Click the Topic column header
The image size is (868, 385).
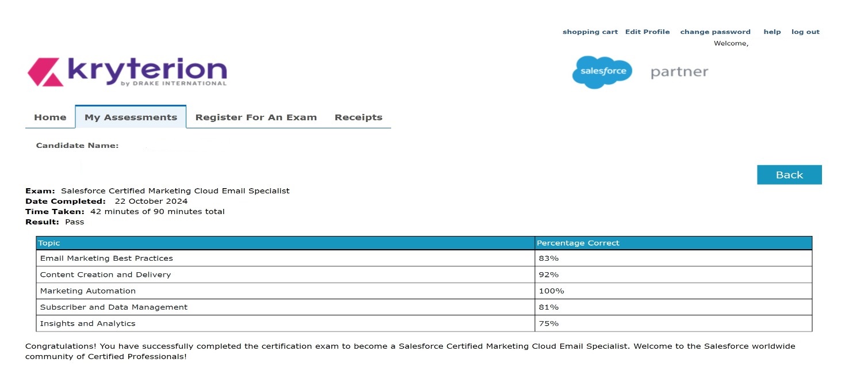285,243
